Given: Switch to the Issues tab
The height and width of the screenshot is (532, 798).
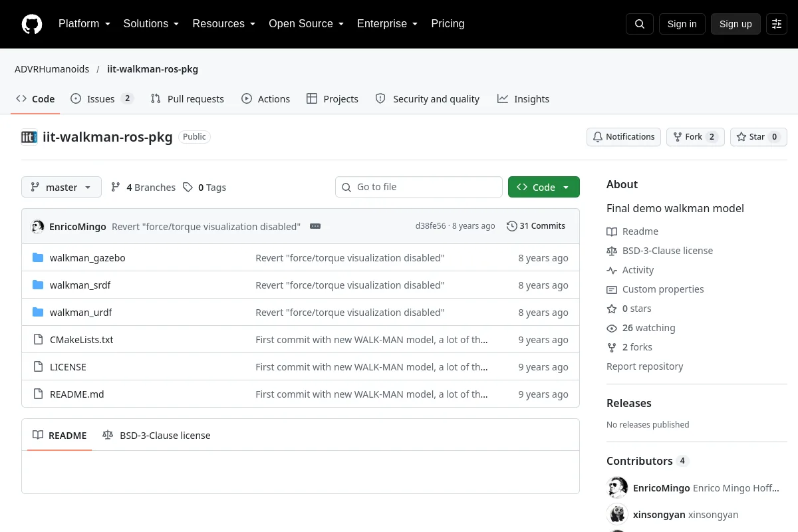Looking at the screenshot, I should 102,98.
